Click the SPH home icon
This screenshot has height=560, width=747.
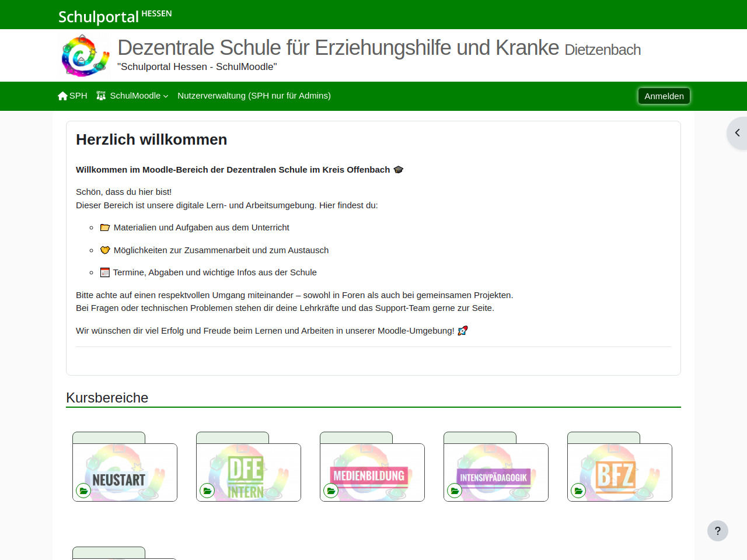point(62,96)
